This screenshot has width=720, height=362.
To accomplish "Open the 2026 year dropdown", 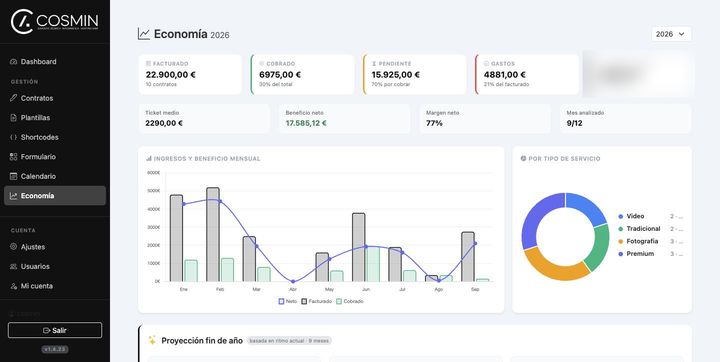I will pos(671,34).
